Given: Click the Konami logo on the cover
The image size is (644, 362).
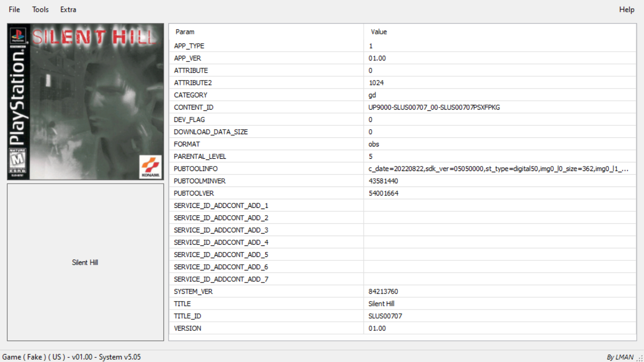Looking at the screenshot, I should (x=150, y=166).
